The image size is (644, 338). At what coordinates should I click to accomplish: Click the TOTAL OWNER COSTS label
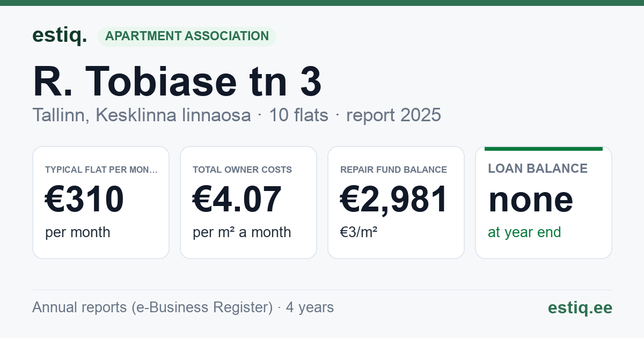243,170
